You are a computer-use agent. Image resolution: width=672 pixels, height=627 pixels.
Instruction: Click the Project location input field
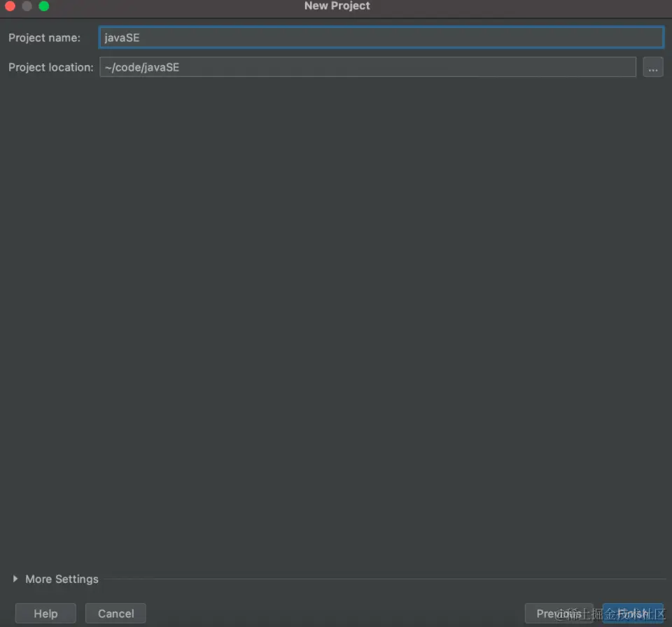(367, 67)
